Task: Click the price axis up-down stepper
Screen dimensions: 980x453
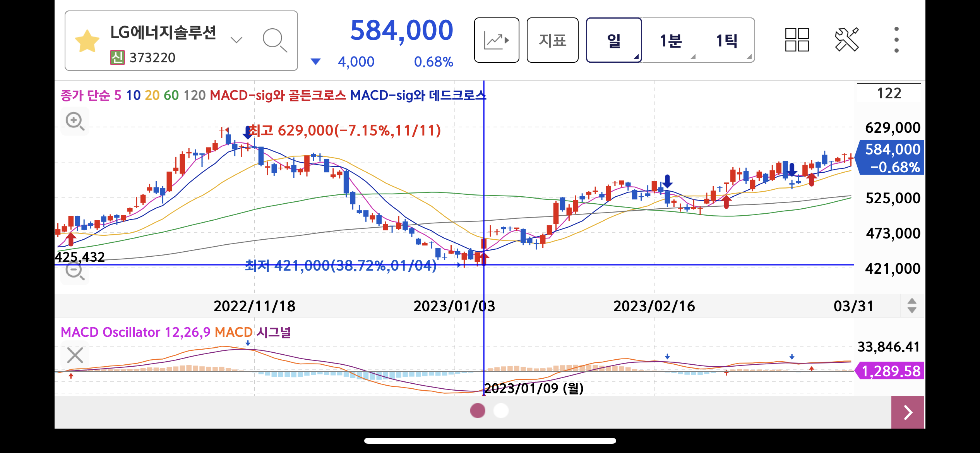Action: click(912, 305)
